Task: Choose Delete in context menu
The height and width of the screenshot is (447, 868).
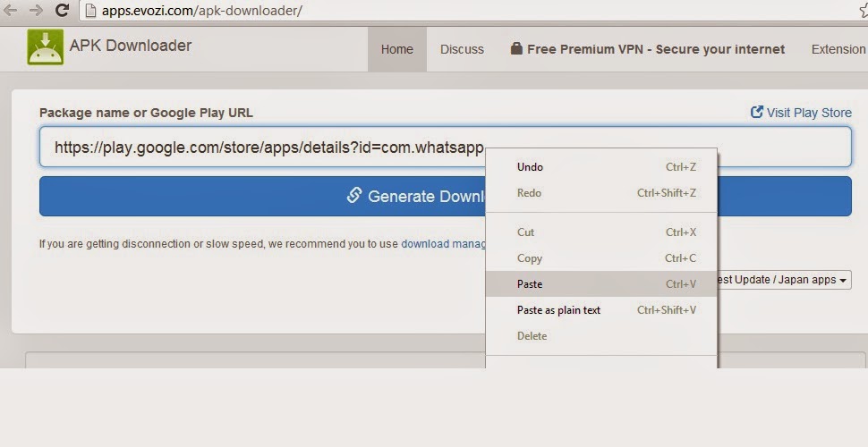Action: (601, 336)
